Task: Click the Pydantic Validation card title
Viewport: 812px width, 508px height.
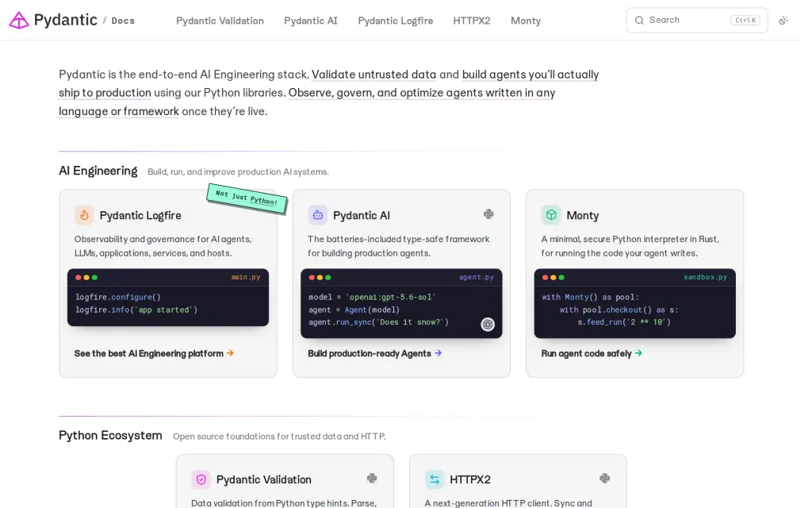Action: [263, 480]
